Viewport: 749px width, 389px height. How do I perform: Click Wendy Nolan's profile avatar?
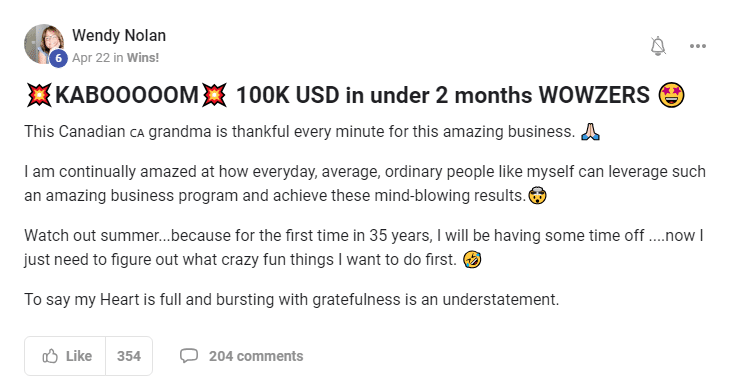pos(44,44)
